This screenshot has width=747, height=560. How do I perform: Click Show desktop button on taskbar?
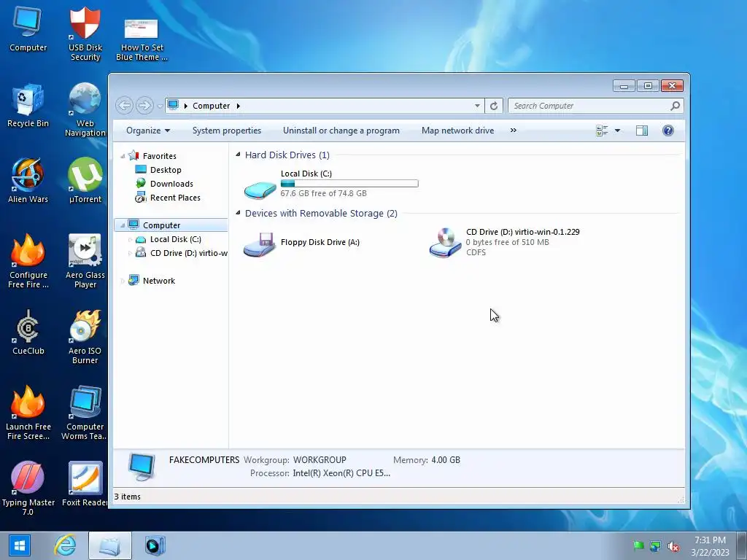(742, 545)
